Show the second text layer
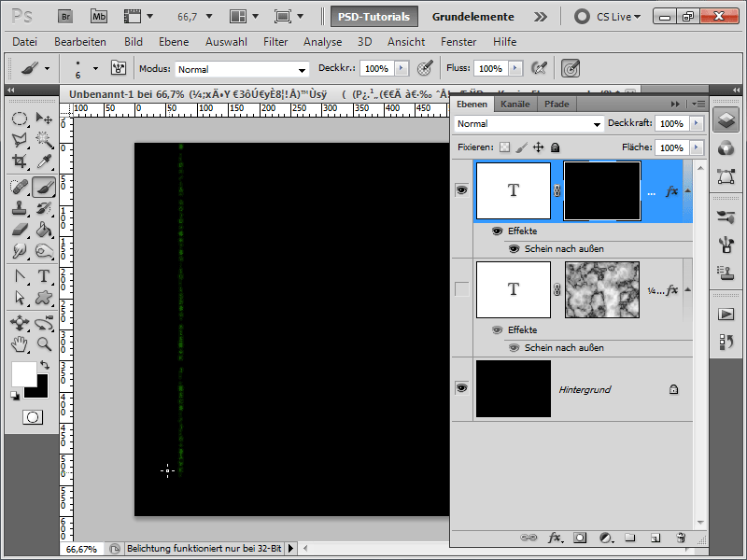Screen dimensions: 747x560 [461, 289]
